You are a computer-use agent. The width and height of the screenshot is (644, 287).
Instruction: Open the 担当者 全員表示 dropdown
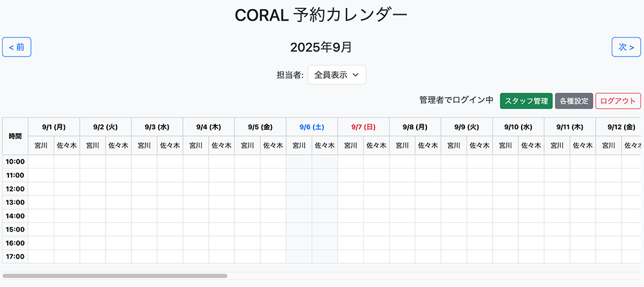tap(337, 75)
